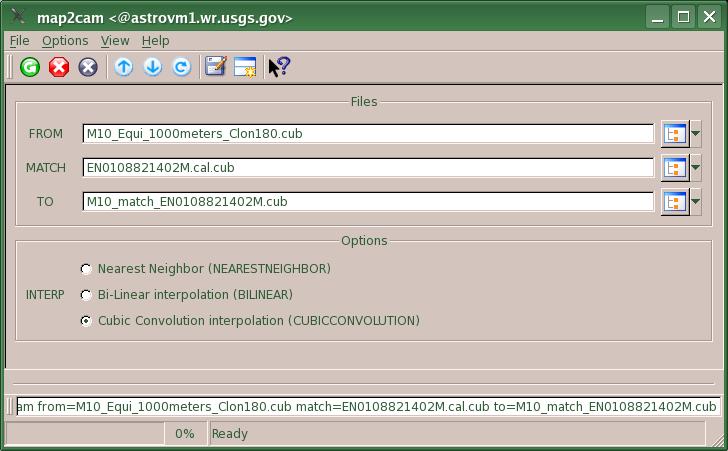Click the MATCH file browse button
The image size is (728, 451).
[673, 168]
